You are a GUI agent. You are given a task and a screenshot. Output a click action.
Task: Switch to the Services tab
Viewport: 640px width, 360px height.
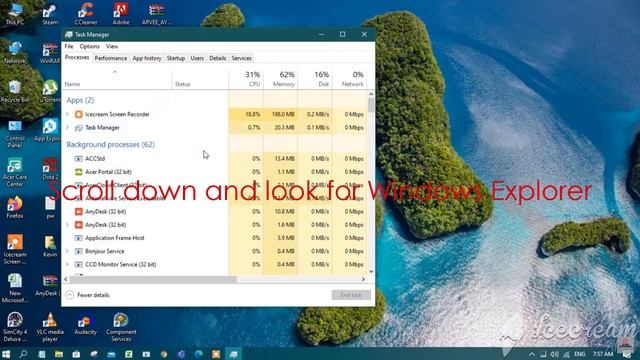coord(242,58)
